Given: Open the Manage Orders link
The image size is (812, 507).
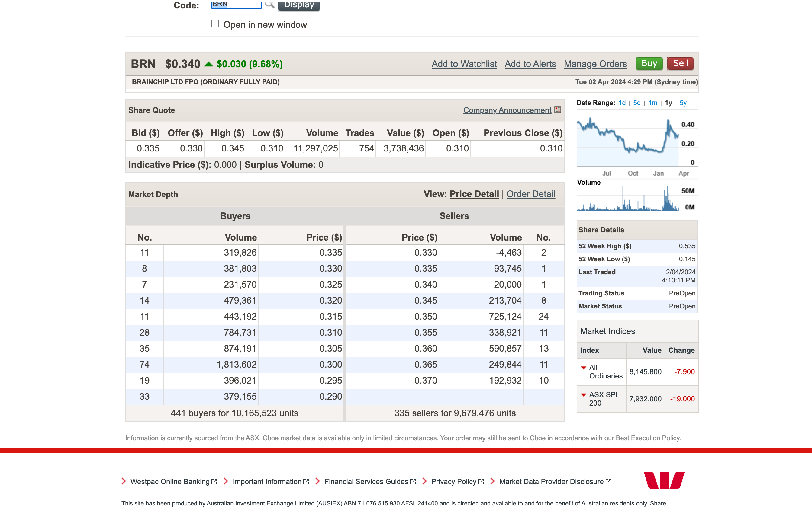Looking at the screenshot, I should (x=595, y=64).
